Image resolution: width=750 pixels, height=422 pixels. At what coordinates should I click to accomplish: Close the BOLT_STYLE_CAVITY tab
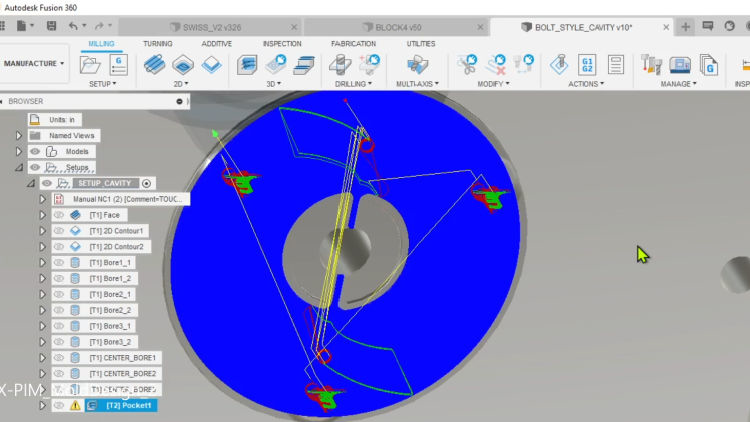[666, 27]
